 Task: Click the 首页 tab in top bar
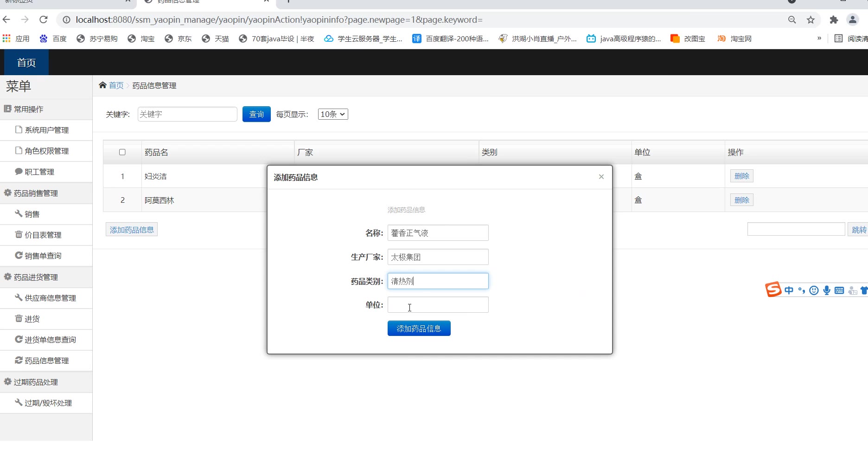pyautogui.click(x=26, y=63)
